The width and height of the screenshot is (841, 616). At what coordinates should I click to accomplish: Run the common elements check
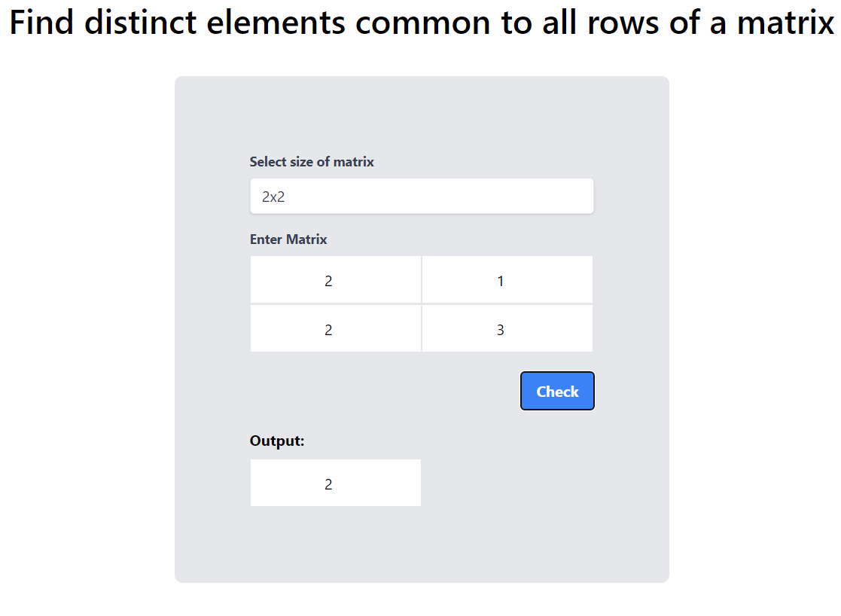[x=557, y=392]
